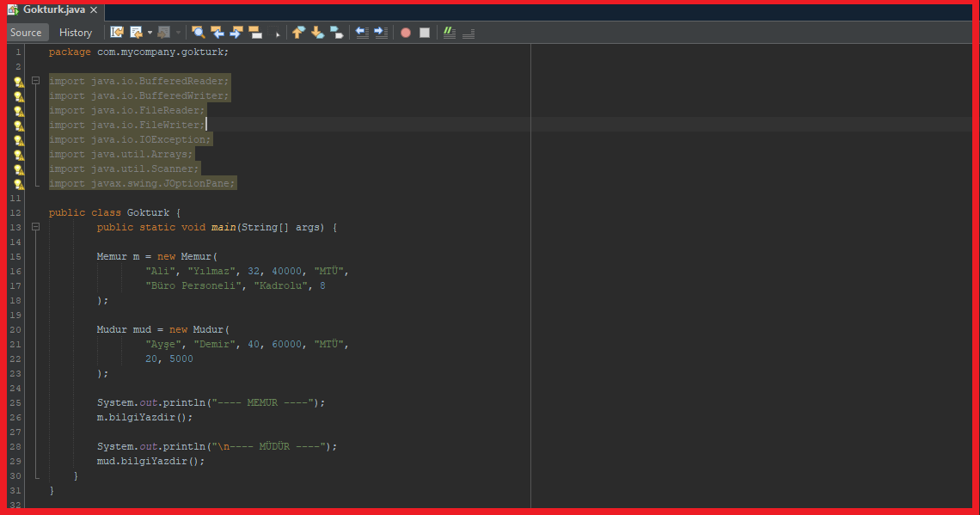The image size is (980, 515).
Task: Click hint bulb beside Scanner import
Action: pyautogui.click(x=19, y=169)
